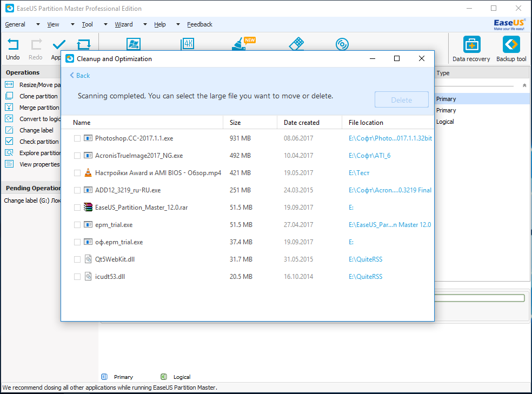Expand the Wizard menu dropdown arrow
532x394 pixels.
[x=145, y=24]
